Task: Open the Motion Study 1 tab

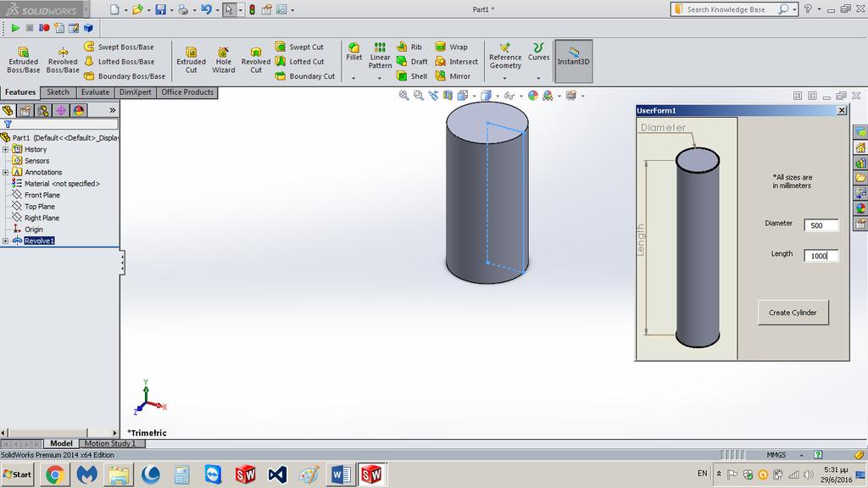Action: pos(109,443)
